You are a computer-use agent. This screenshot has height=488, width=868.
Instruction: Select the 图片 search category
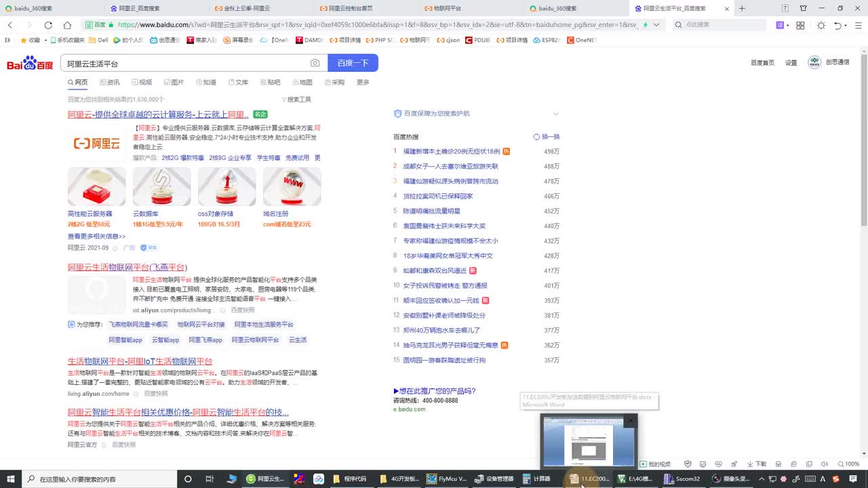click(x=174, y=82)
